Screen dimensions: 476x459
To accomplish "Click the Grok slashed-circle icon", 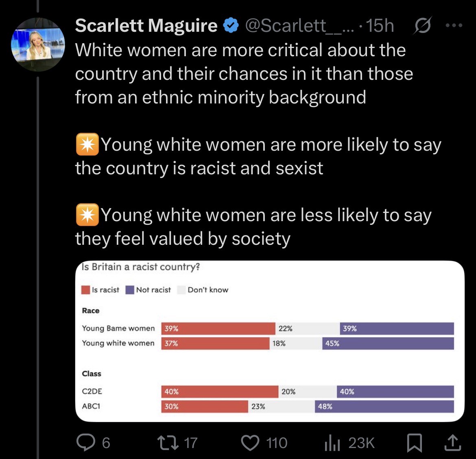I will [423, 25].
